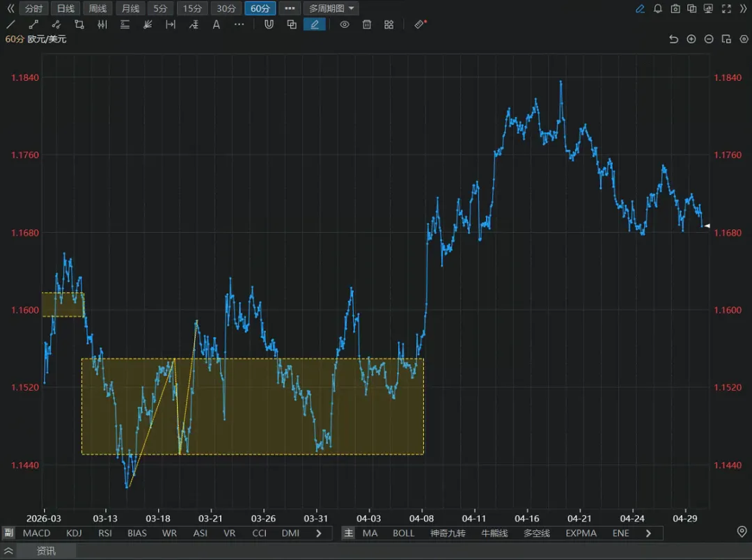Choose the WR sub-indicator
The width and height of the screenshot is (752, 560).
pyautogui.click(x=169, y=533)
